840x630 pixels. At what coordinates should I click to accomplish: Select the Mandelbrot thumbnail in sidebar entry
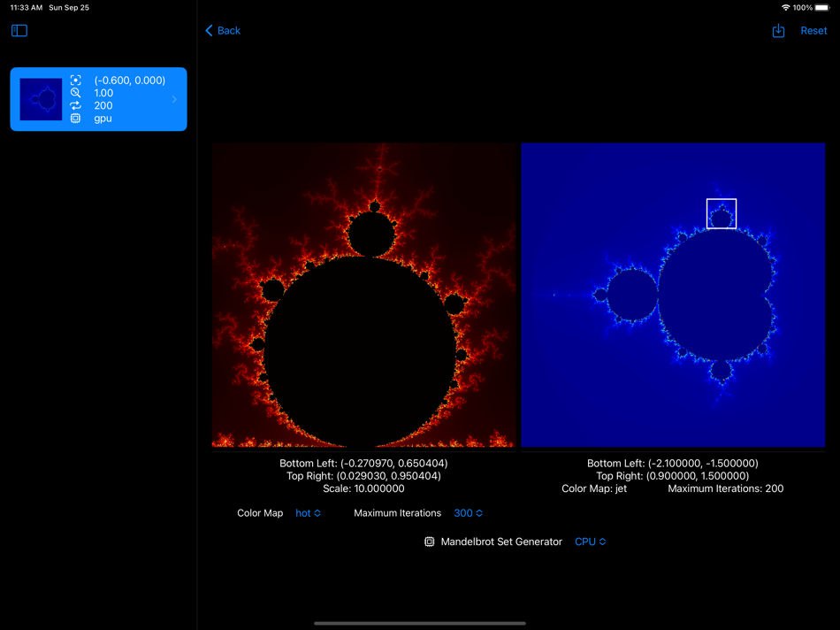(x=41, y=99)
